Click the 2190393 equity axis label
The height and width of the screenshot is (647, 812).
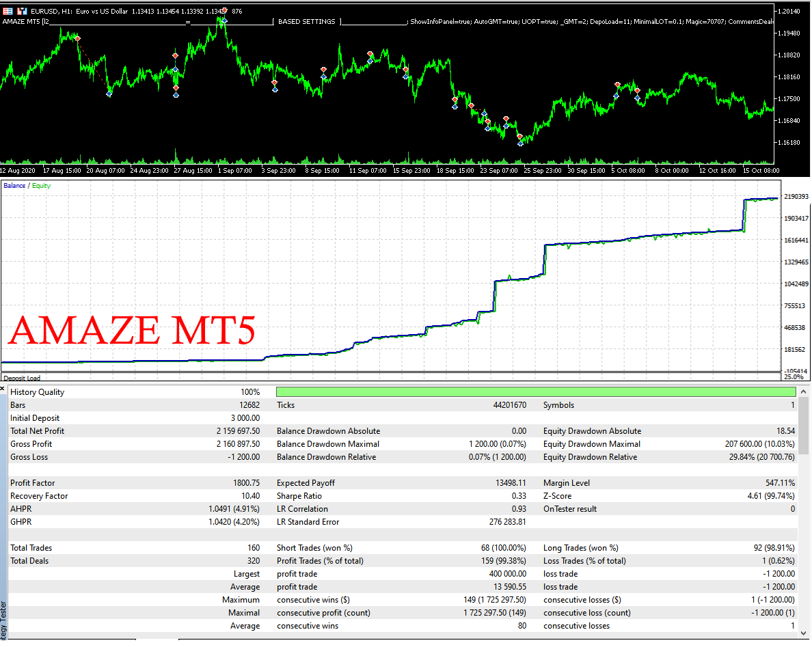[x=796, y=196]
